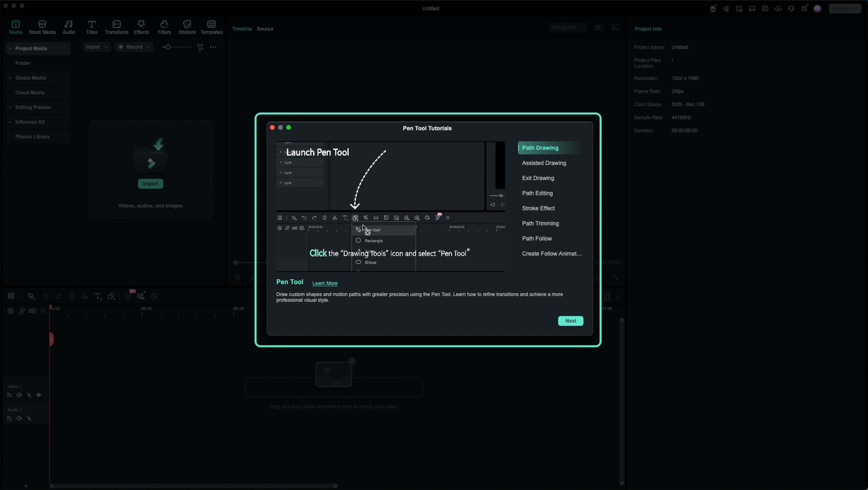Switch to the Source tab
This screenshot has width=868, height=490.
pos(265,29)
